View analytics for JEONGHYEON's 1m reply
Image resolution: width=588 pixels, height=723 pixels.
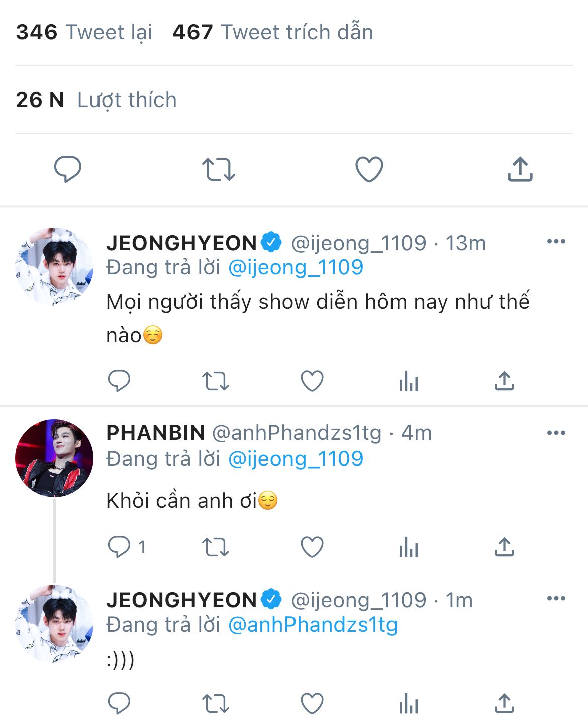point(408,703)
